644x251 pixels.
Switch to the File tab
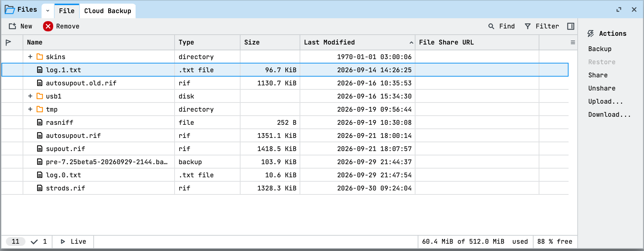click(x=67, y=11)
